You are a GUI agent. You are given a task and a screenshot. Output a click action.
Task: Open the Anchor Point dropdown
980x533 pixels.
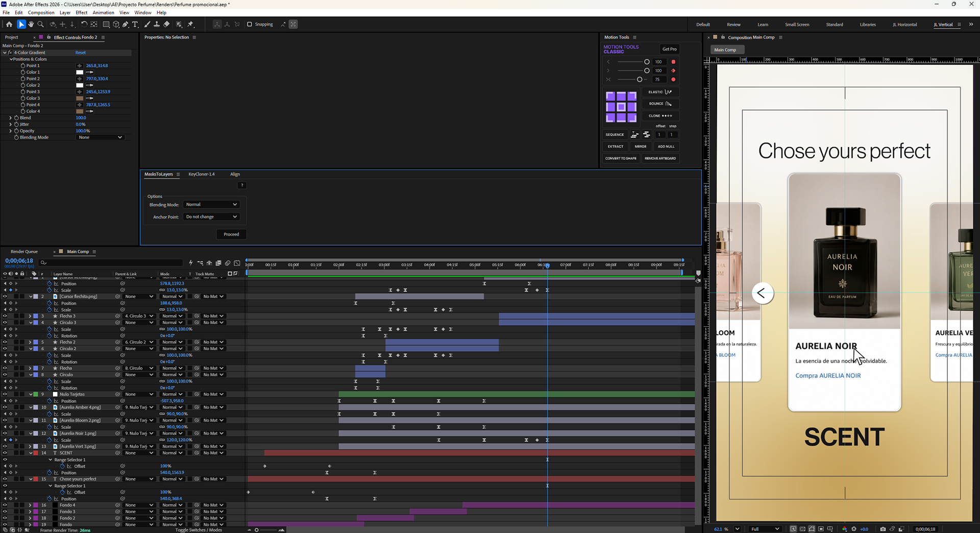coord(211,216)
